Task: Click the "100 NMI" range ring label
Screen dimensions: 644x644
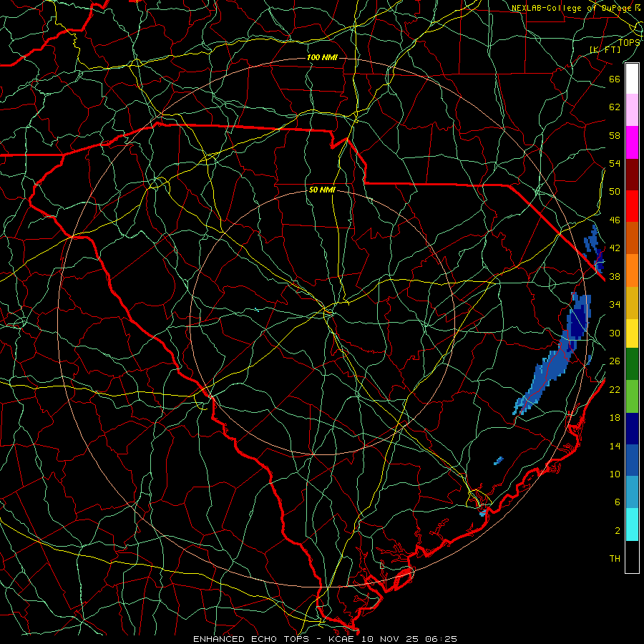Action: pos(322,57)
